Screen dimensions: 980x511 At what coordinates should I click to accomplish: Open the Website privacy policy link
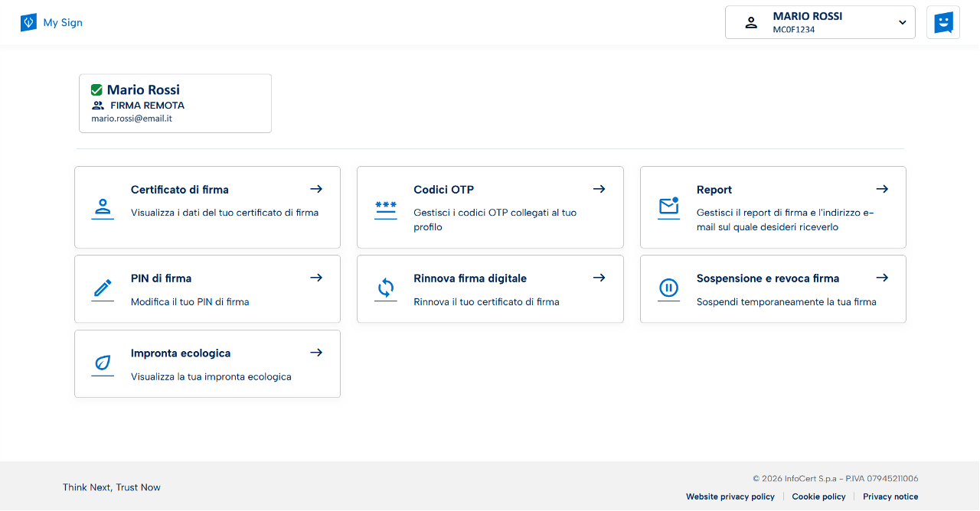pos(730,496)
